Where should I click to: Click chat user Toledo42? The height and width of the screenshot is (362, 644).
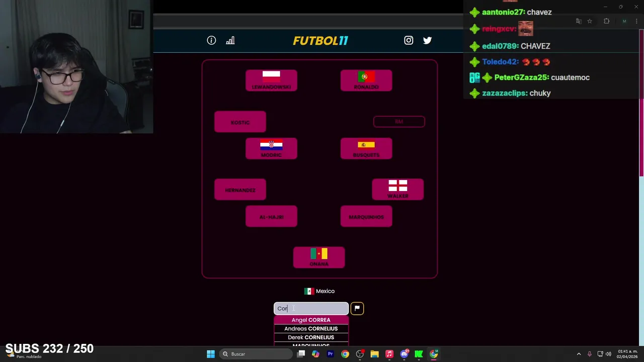500,62
